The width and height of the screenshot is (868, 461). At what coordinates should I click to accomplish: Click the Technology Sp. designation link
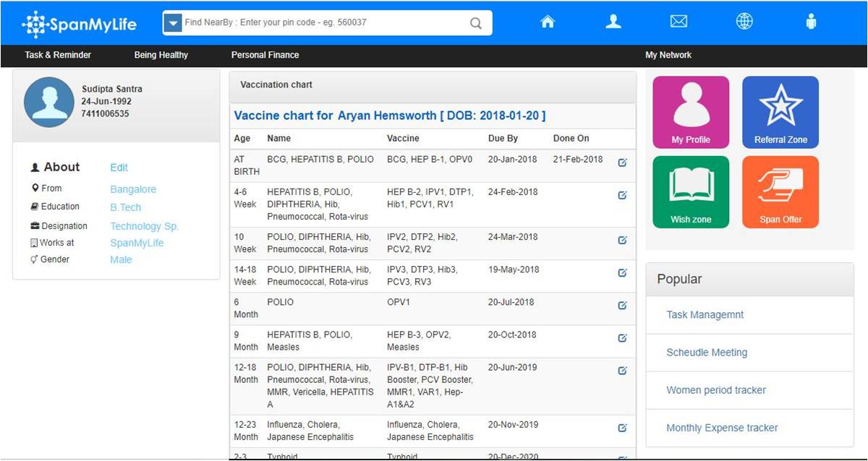tap(144, 226)
